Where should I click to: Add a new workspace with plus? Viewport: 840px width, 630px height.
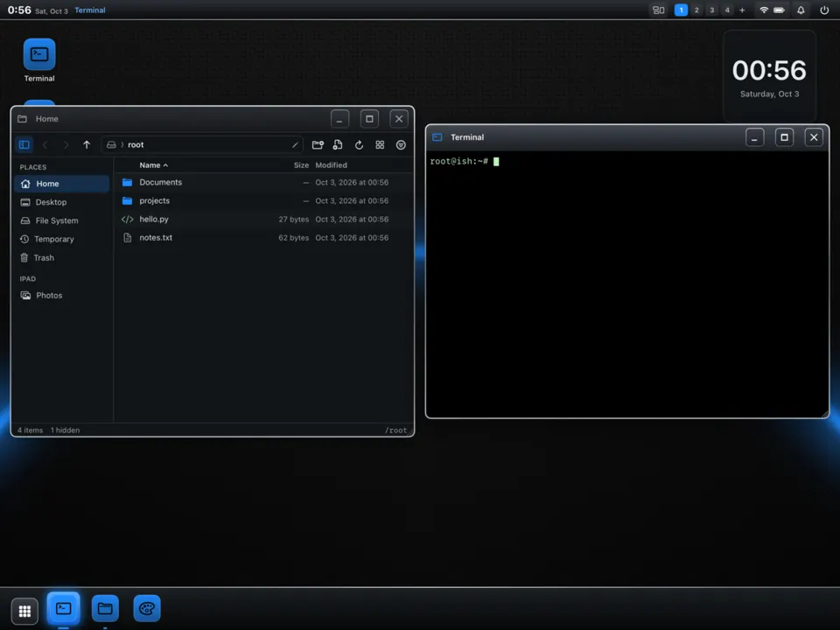coord(742,10)
